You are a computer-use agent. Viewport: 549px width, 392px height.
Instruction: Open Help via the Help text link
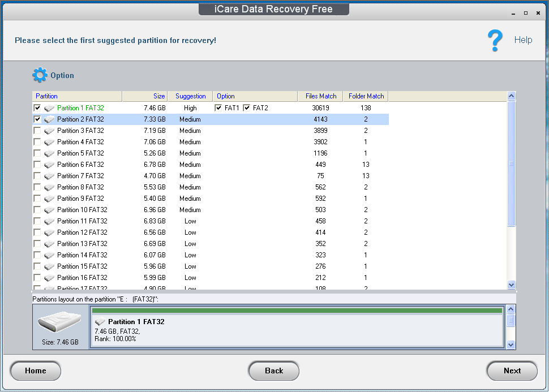[523, 40]
